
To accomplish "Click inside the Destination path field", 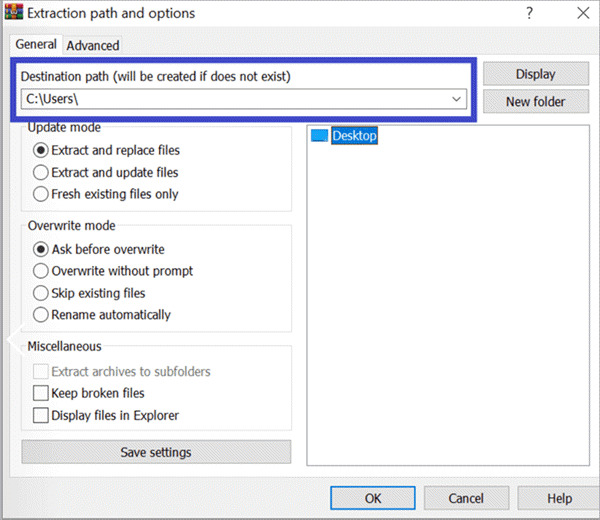I will point(230,99).
